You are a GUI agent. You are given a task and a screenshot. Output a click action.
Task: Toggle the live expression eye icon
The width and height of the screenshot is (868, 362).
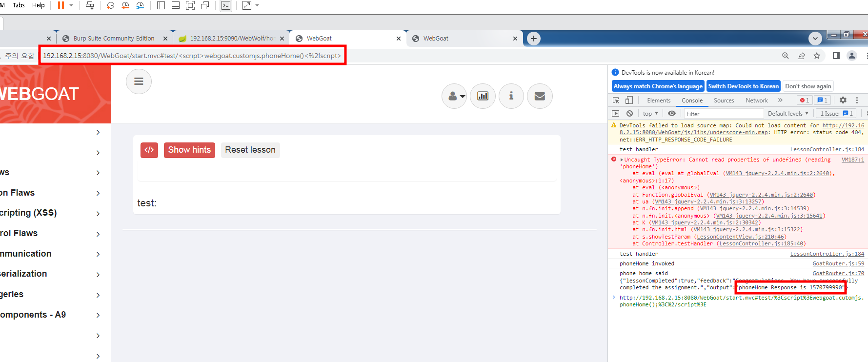(672, 114)
